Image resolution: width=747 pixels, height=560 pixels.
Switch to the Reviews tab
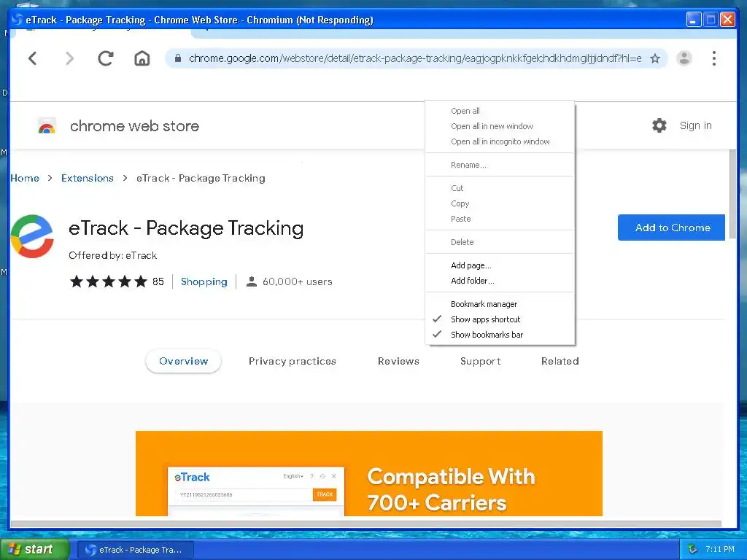point(398,361)
